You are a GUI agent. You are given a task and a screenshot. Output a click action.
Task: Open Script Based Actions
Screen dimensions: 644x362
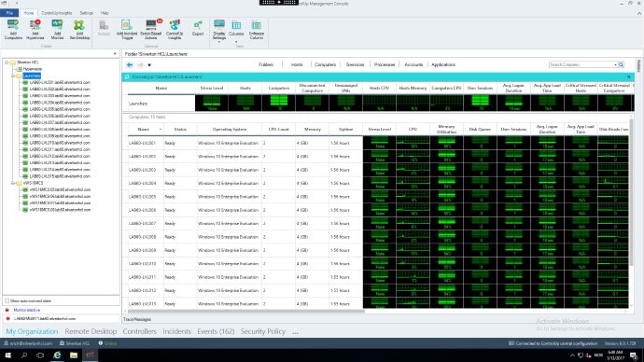(150, 30)
